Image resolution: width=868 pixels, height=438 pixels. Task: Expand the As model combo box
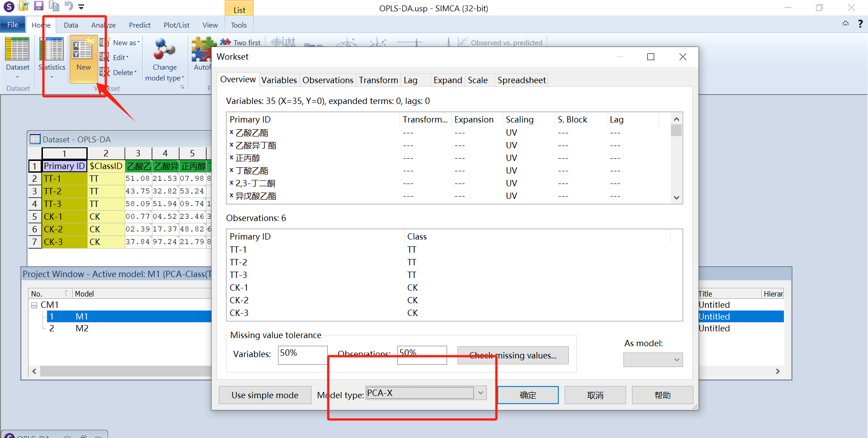[676, 360]
